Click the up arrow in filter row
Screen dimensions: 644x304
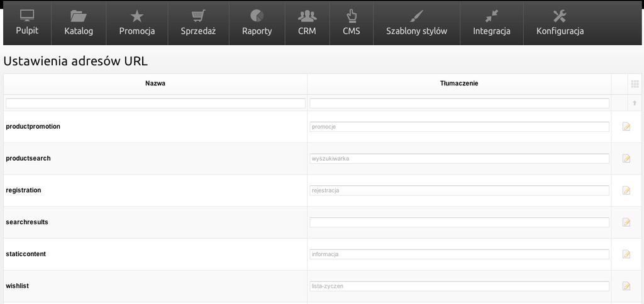[635, 104]
